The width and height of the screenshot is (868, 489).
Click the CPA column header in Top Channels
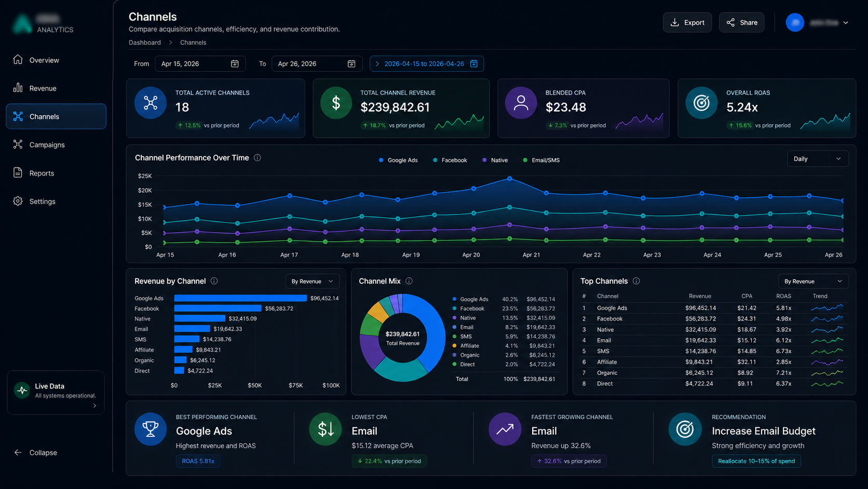[x=747, y=296]
